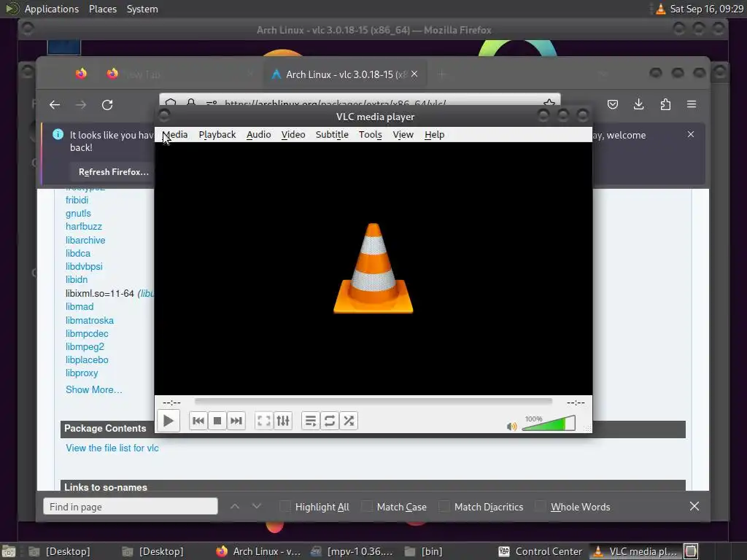Image resolution: width=747 pixels, height=560 pixels.
Task: Stop playback in VLC
Action: (217, 421)
